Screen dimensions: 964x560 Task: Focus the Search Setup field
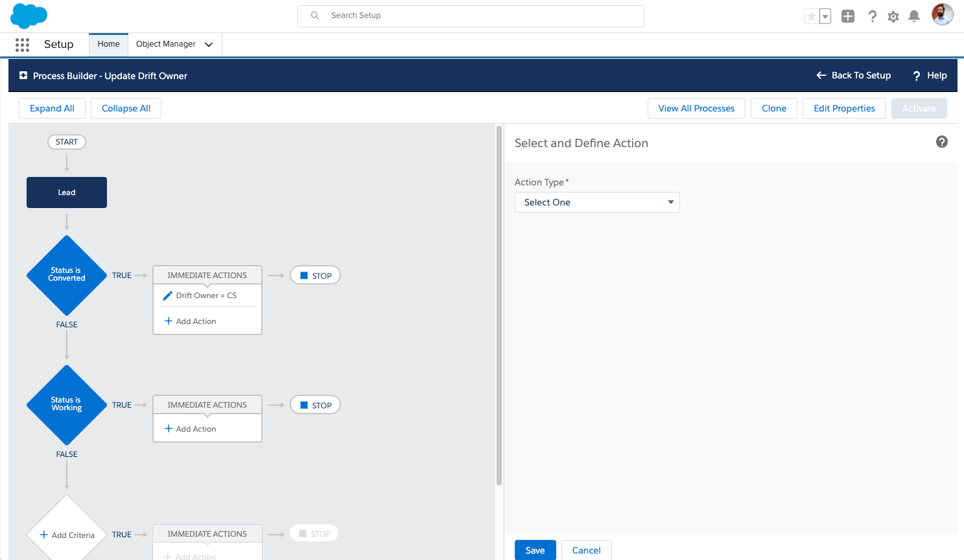(x=471, y=16)
